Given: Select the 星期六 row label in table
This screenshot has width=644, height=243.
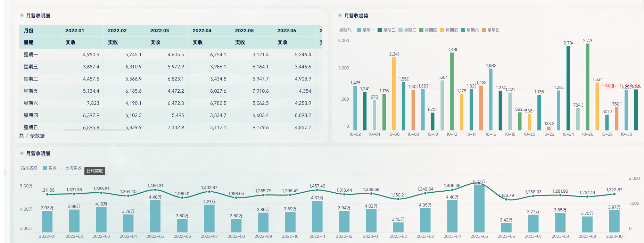Looking at the screenshot, I should click(31, 103).
